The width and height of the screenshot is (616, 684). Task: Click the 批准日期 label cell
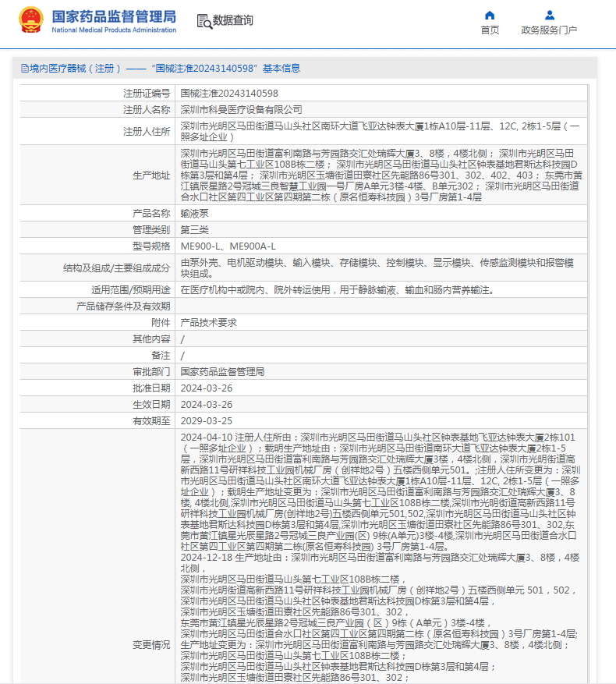97,388
